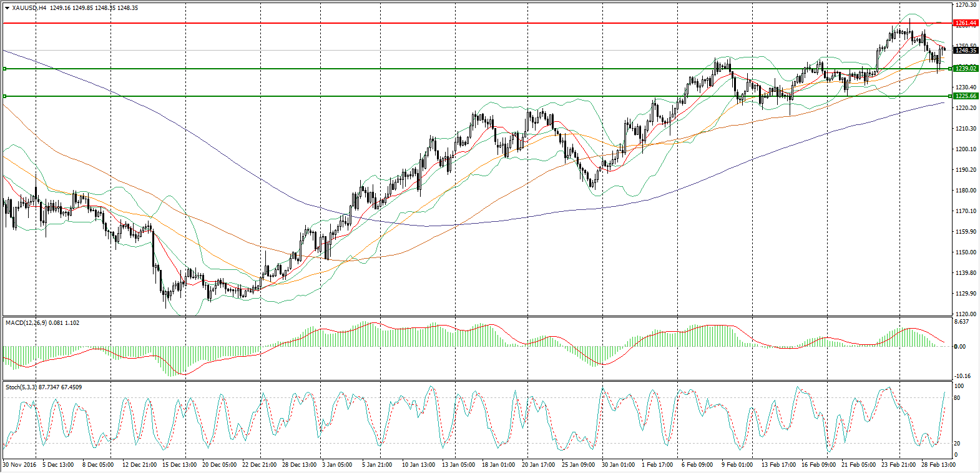Click the 28 Feb 13:00 time label
980x473 pixels.
pyautogui.click(x=938, y=465)
